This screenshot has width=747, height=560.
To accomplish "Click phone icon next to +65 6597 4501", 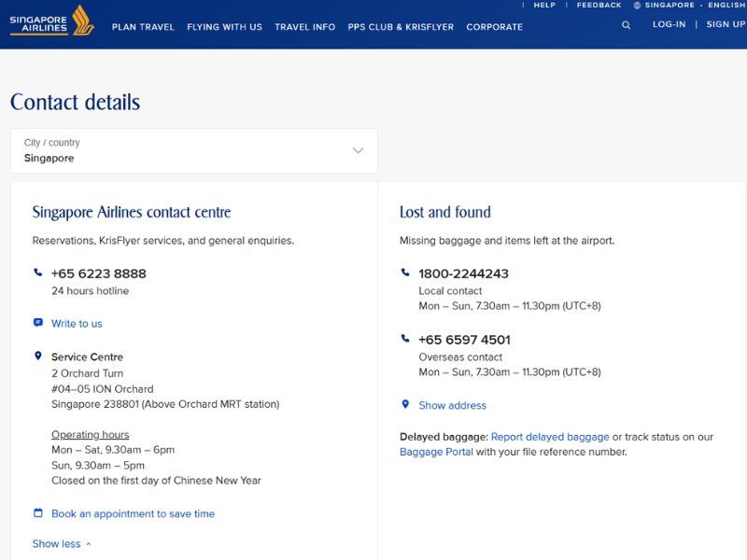I will click(405, 339).
